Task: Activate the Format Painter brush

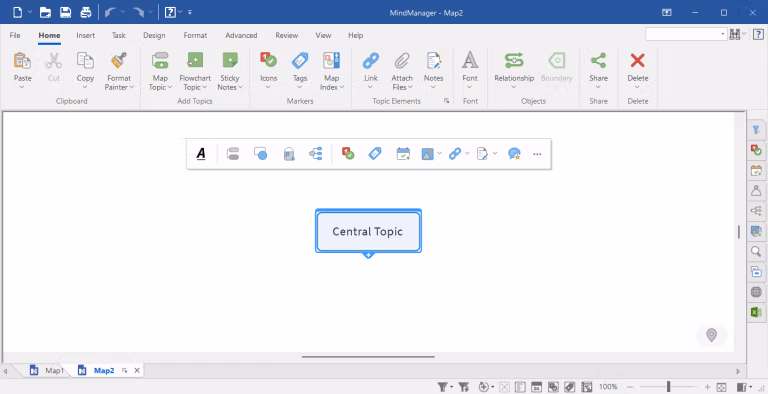Action: tap(119, 60)
